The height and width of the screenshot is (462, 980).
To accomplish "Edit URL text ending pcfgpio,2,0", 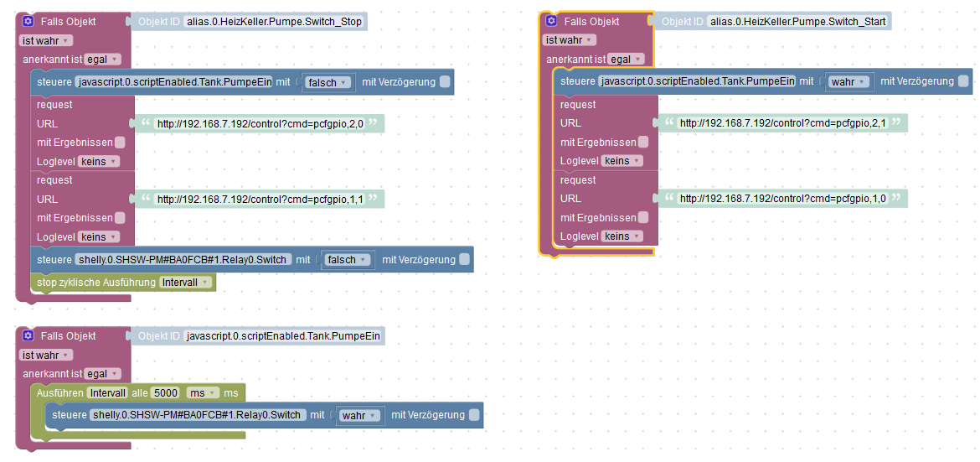I will 260,123.
